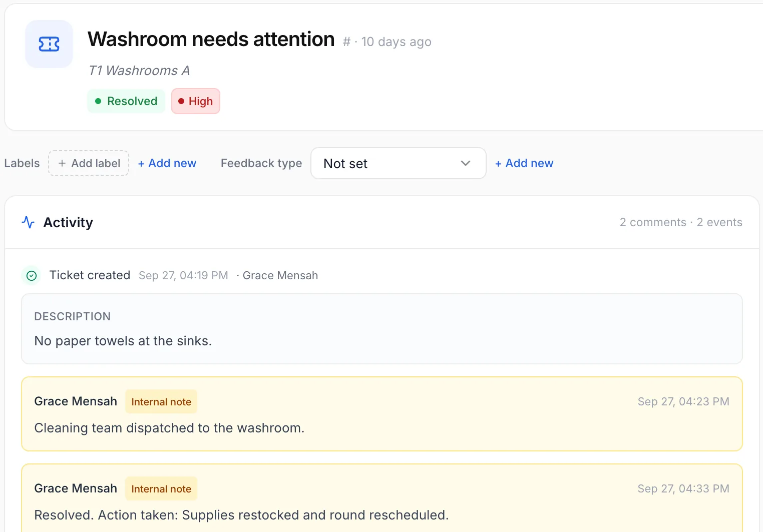
Task: Click Cleaning team dispatched to the washroom text
Action: pos(169,428)
